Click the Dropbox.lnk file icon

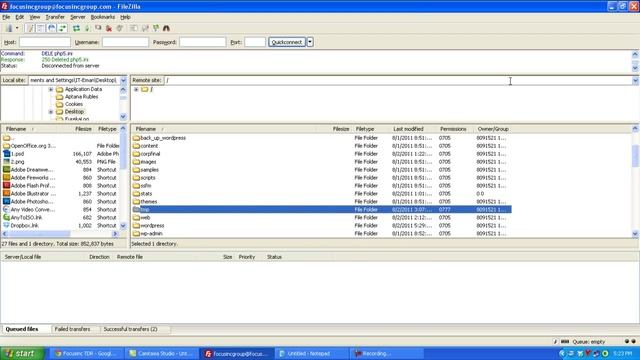coord(7,225)
